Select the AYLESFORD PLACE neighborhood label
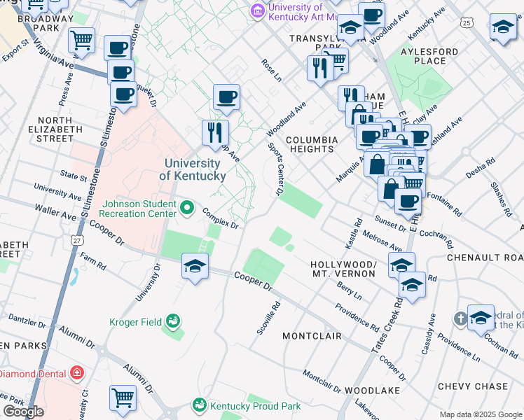Screen dimensions: 524x420 (x=429, y=57)
